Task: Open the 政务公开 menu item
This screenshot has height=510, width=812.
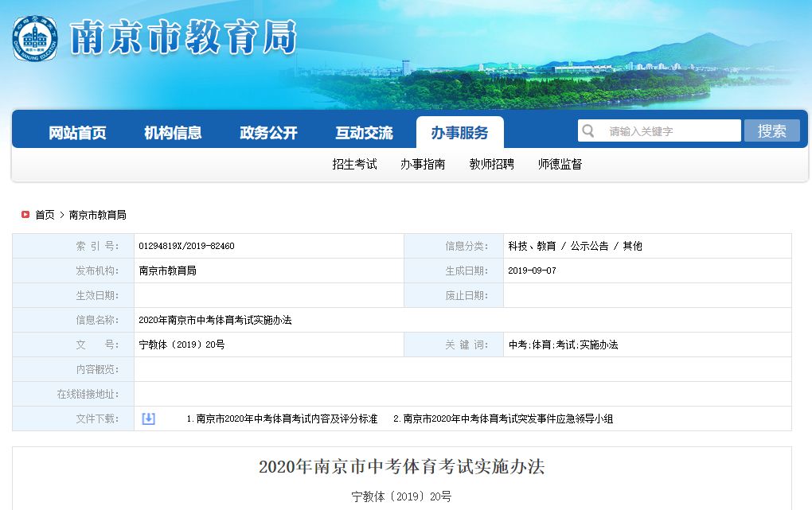Action: [269, 132]
